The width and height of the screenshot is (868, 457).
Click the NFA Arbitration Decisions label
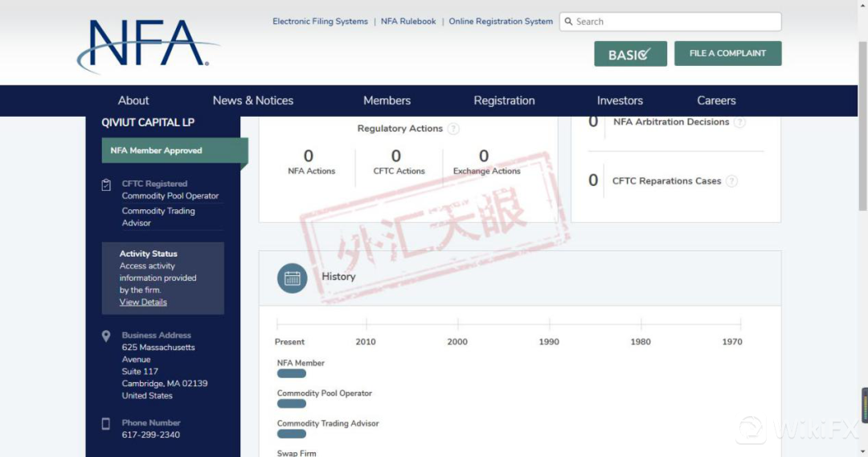pyautogui.click(x=671, y=121)
